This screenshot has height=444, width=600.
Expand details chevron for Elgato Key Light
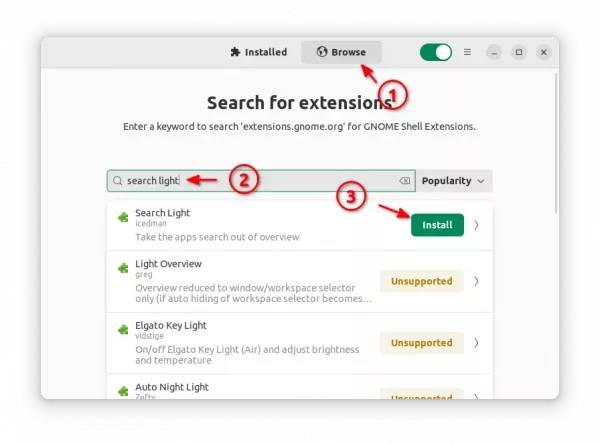[x=476, y=343]
